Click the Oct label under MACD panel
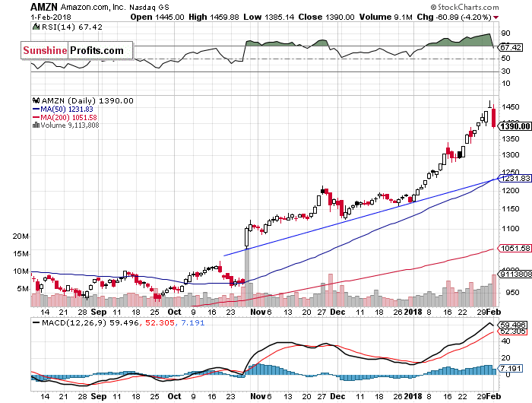 point(174,396)
